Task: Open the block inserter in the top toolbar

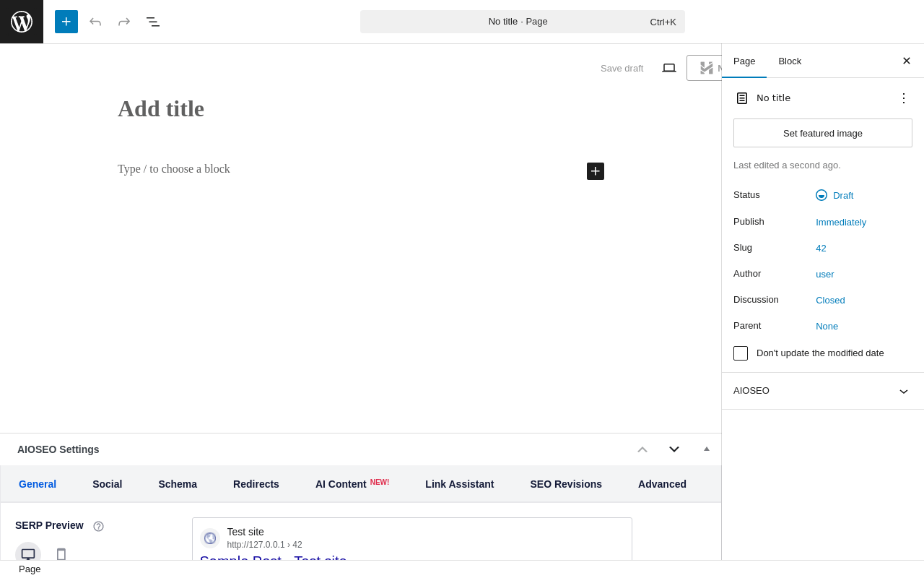Action: (66, 22)
